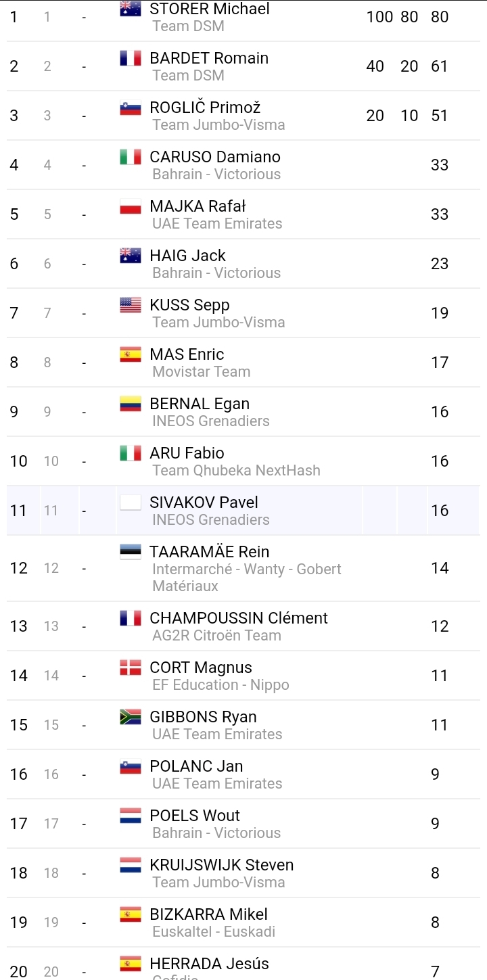Click the Slovenian flag next to ROGLIČ Primož

(x=131, y=108)
